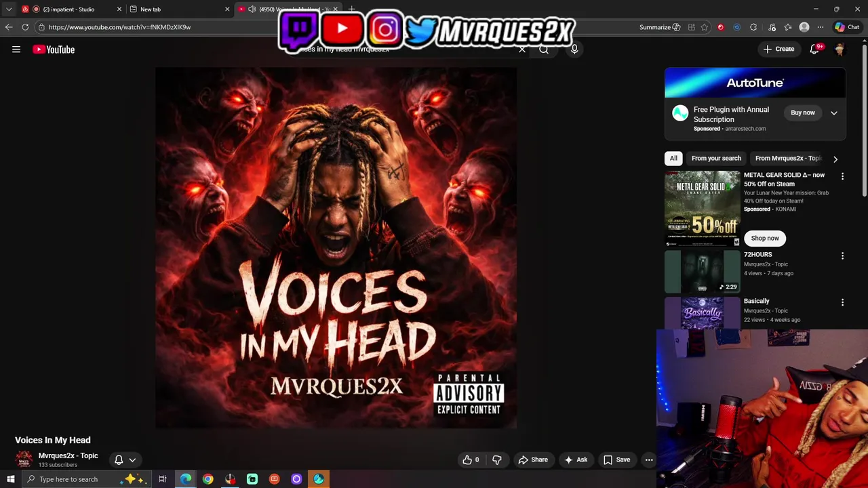Go to the YouTube home logo
This screenshot has height=488, width=868.
tap(54, 49)
